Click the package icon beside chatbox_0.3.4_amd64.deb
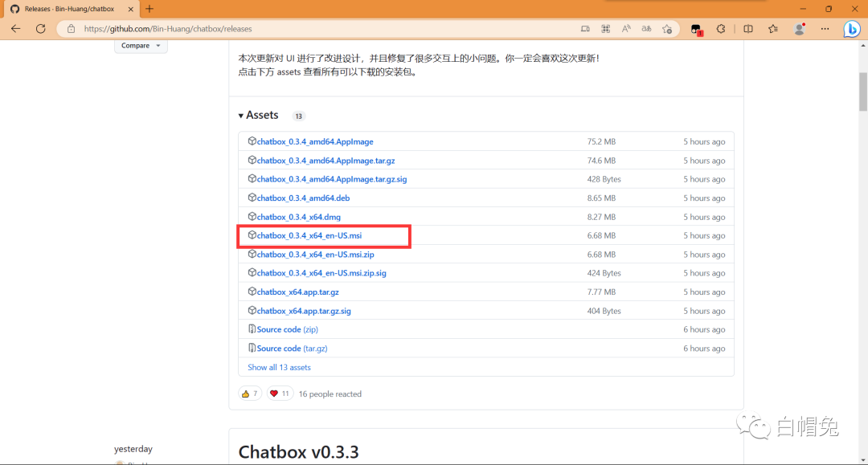 tap(252, 198)
